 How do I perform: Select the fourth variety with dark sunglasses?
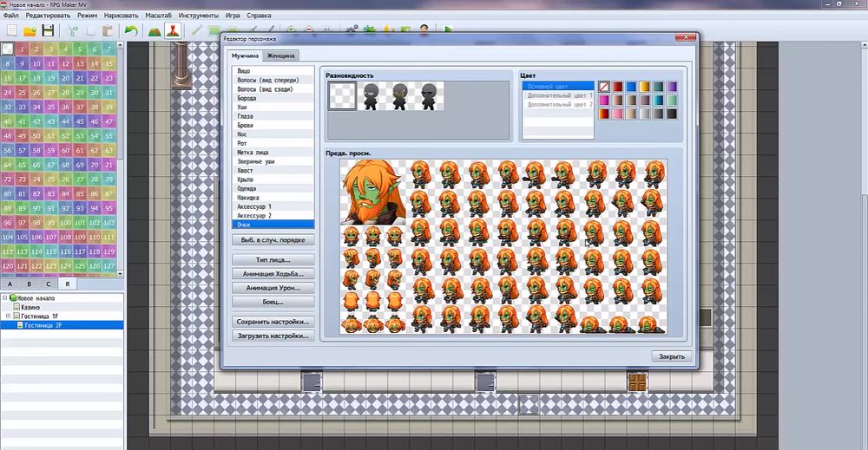click(x=429, y=95)
